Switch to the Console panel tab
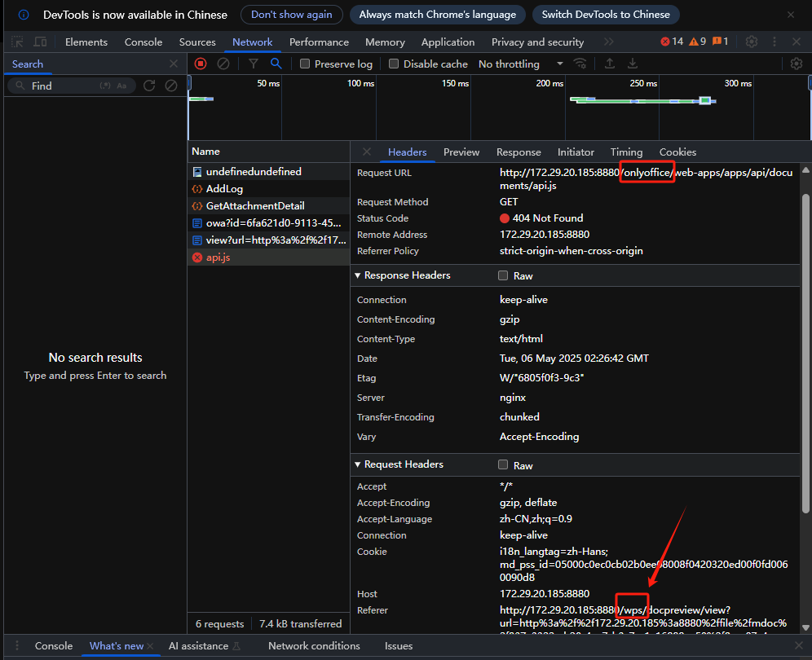Viewport: 812px width, 660px height. tap(143, 42)
